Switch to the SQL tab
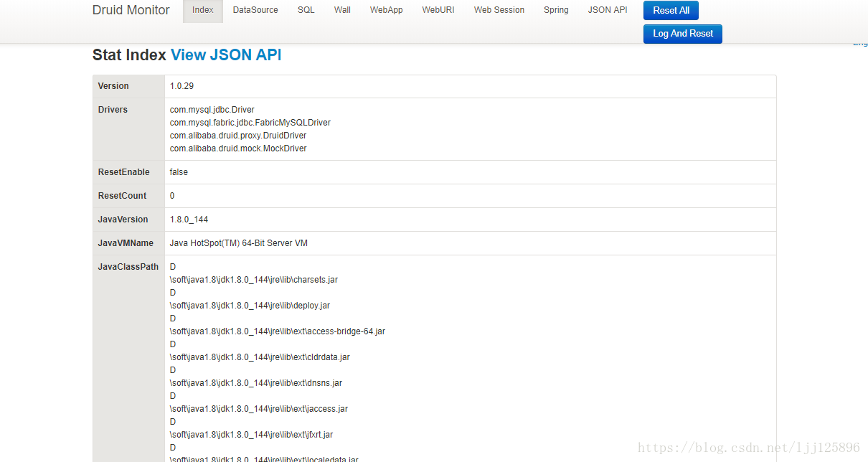Image resolution: width=868 pixels, height=462 pixels. point(306,10)
